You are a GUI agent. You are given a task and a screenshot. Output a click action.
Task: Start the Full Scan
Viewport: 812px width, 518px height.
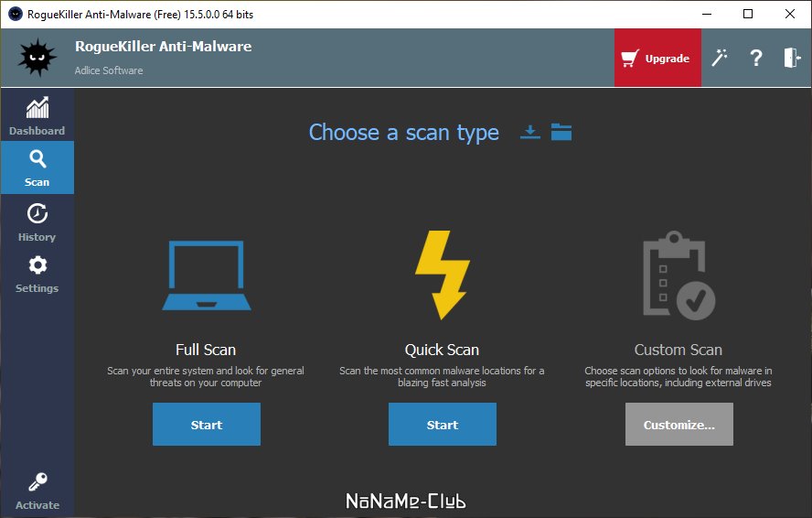click(x=206, y=424)
